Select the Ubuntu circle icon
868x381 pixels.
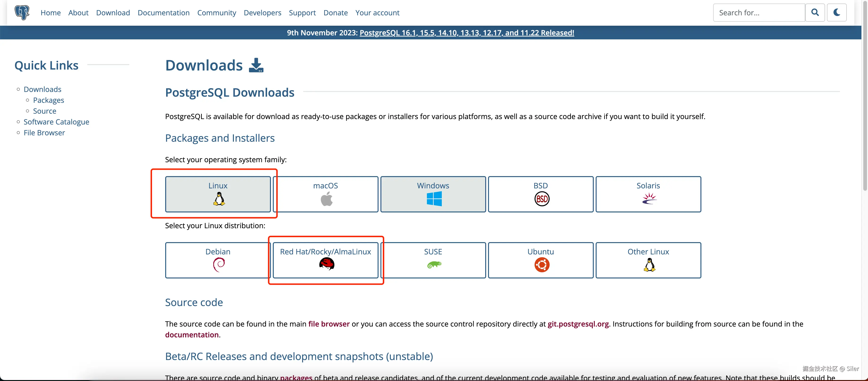pos(541,265)
